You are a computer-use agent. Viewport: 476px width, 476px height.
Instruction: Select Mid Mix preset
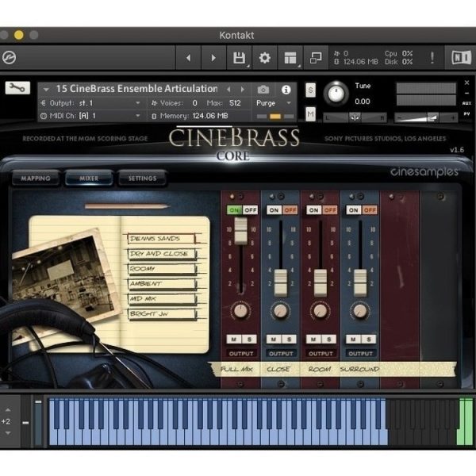pyautogui.click(x=162, y=299)
